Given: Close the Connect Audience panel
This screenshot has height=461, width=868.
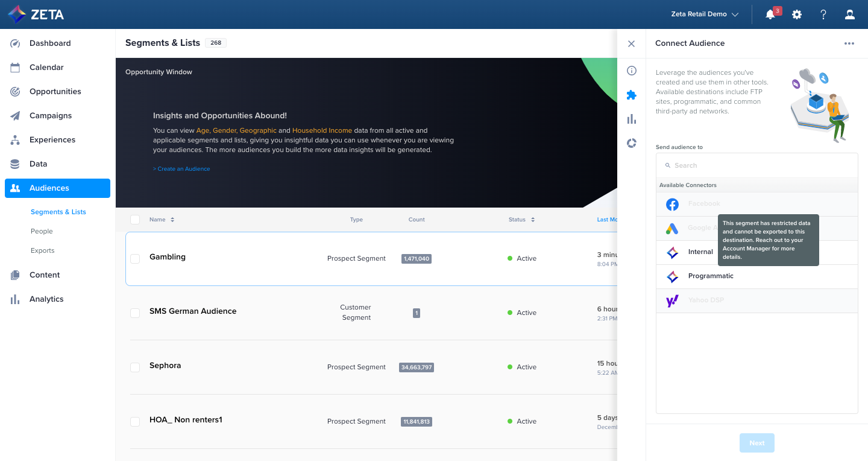Looking at the screenshot, I should [x=631, y=43].
